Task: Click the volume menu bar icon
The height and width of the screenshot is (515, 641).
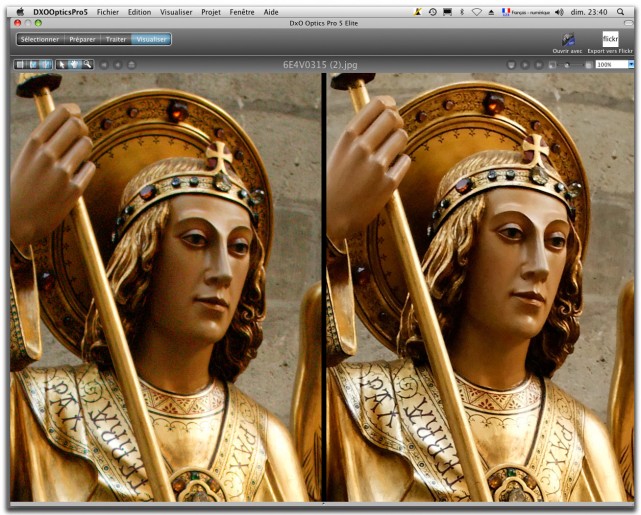Action: (x=559, y=12)
